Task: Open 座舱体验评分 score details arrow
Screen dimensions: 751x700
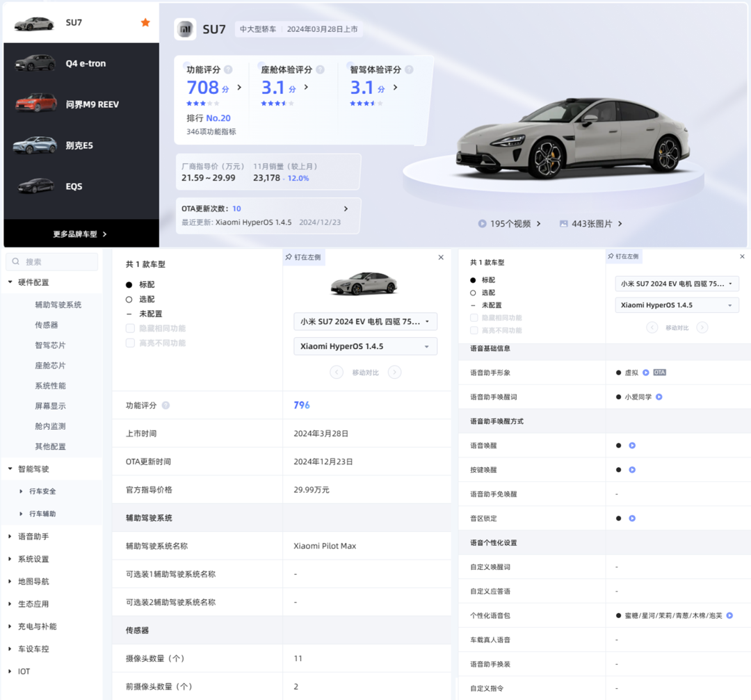Action: coord(306,87)
